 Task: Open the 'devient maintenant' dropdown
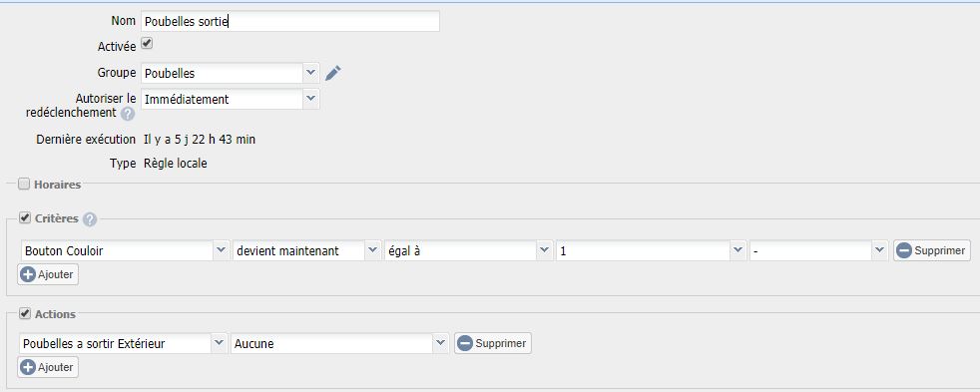(306, 251)
